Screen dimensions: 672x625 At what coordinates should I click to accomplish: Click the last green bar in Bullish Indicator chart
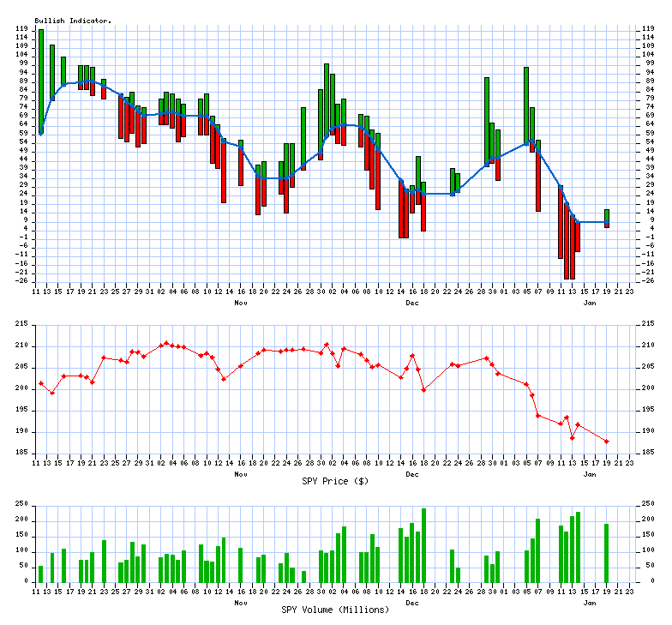[x=607, y=216]
